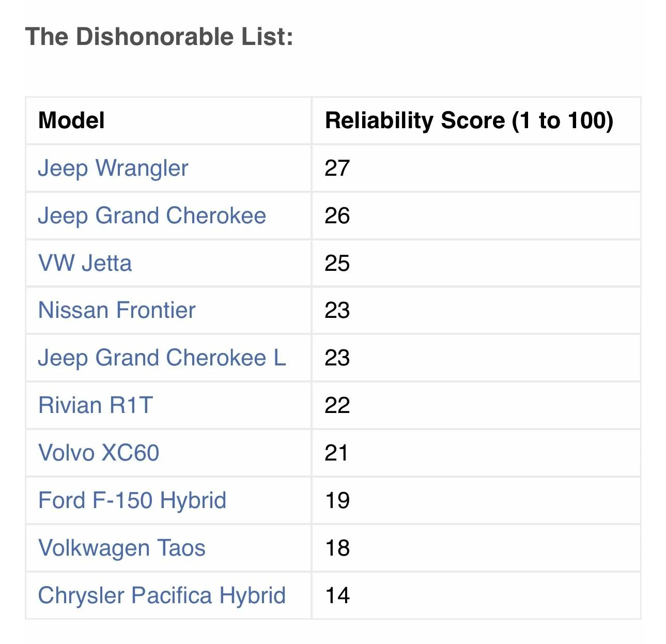The width and height of the screenshot is (666, 644).
Task: Click the score 27 cell
Action: pyautogui.click(x=337, y=168)
